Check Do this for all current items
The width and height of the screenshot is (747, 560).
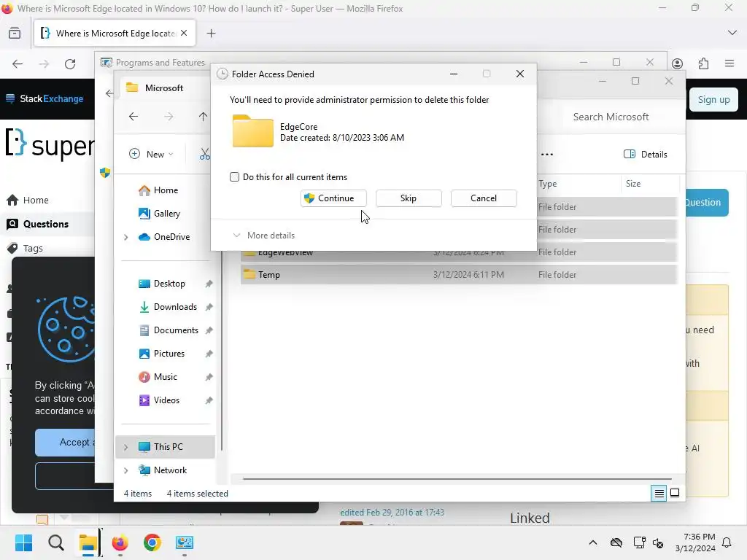tap(234, 177)
